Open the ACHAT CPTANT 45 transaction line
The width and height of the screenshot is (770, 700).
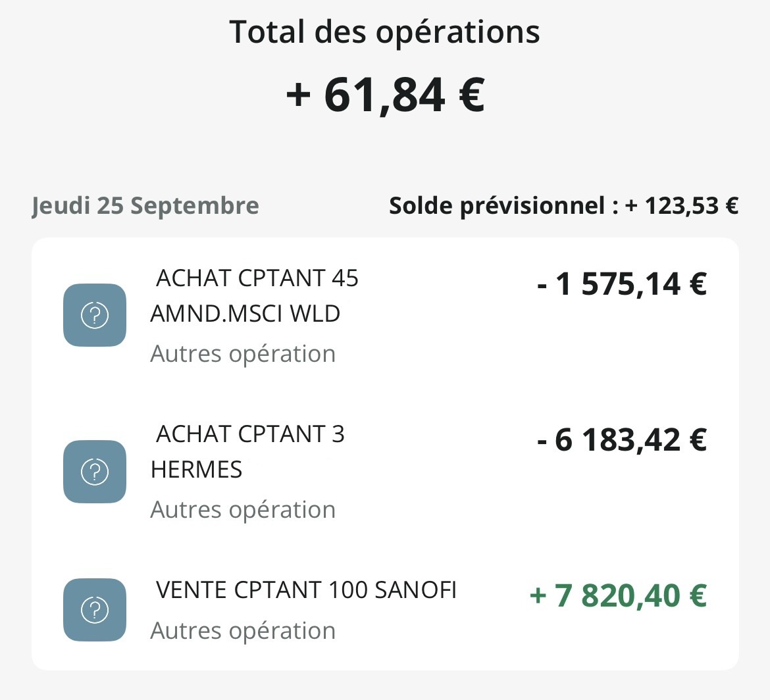point(257,278)
